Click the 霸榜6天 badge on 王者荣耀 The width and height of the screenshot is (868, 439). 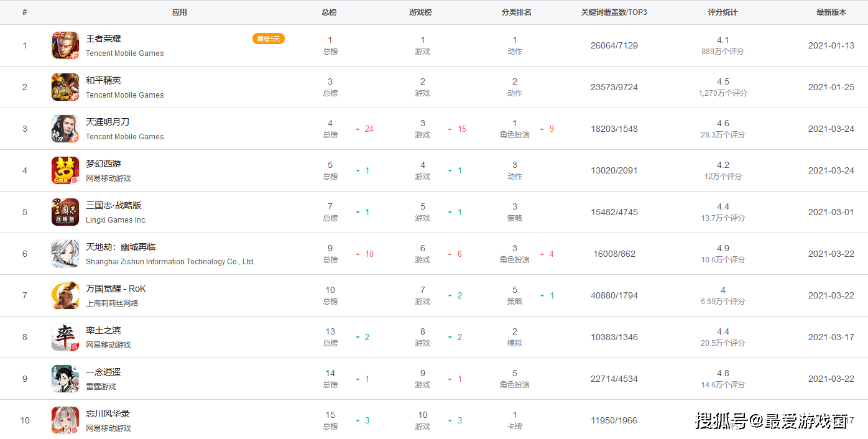click(x=269, y=39)
